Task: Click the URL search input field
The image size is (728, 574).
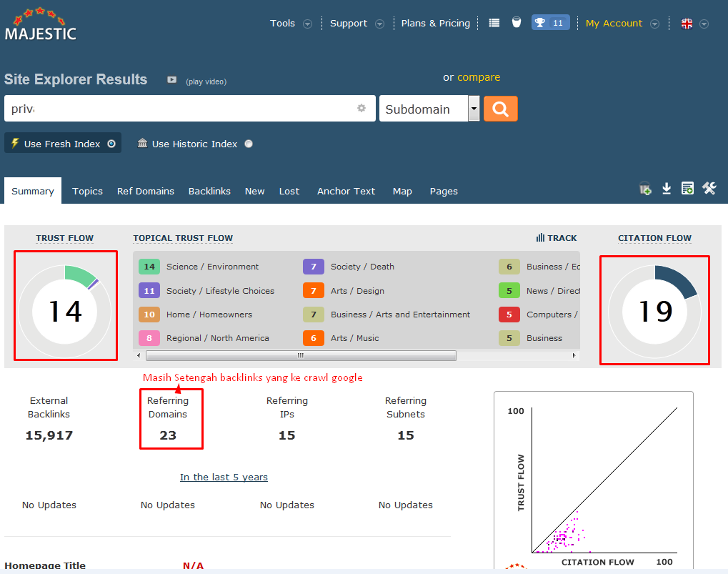Action: point(190,109)
